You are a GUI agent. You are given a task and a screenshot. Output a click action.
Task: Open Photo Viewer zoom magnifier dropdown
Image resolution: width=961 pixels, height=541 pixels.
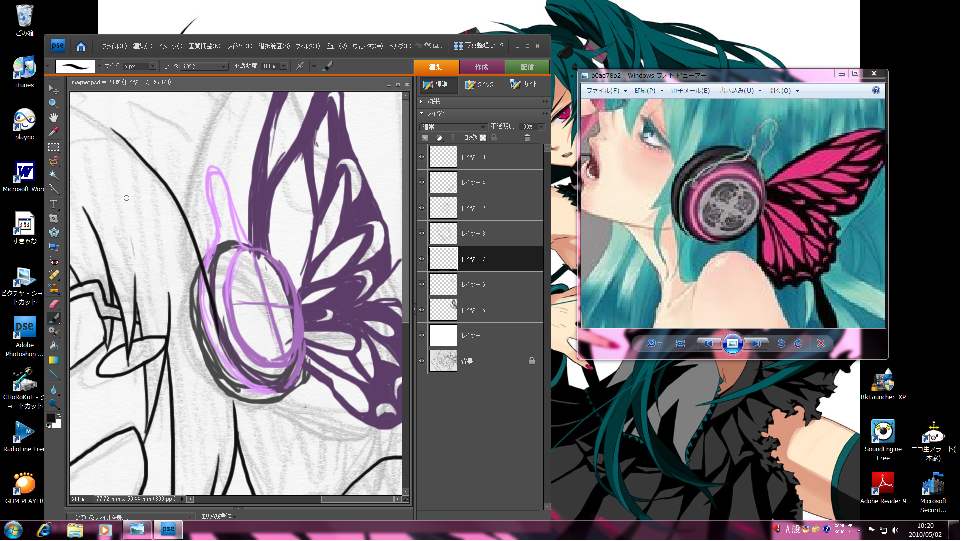tap(653, 344)
